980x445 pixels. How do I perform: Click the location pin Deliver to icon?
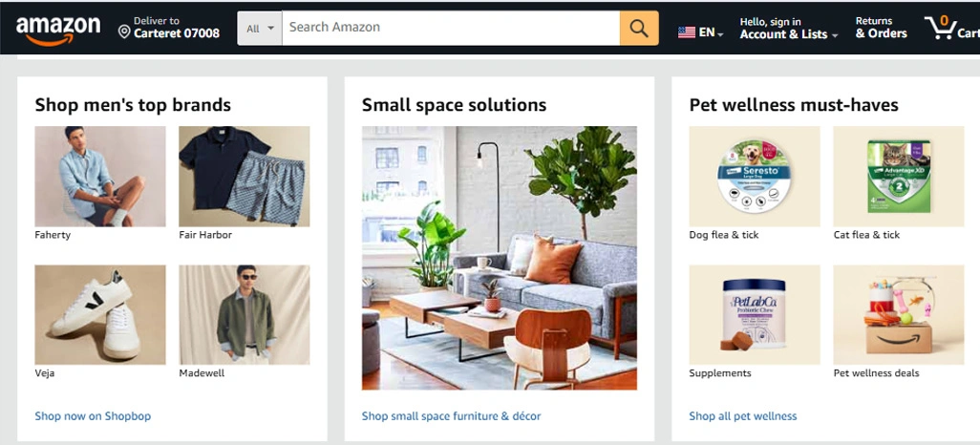pos(124,32)
